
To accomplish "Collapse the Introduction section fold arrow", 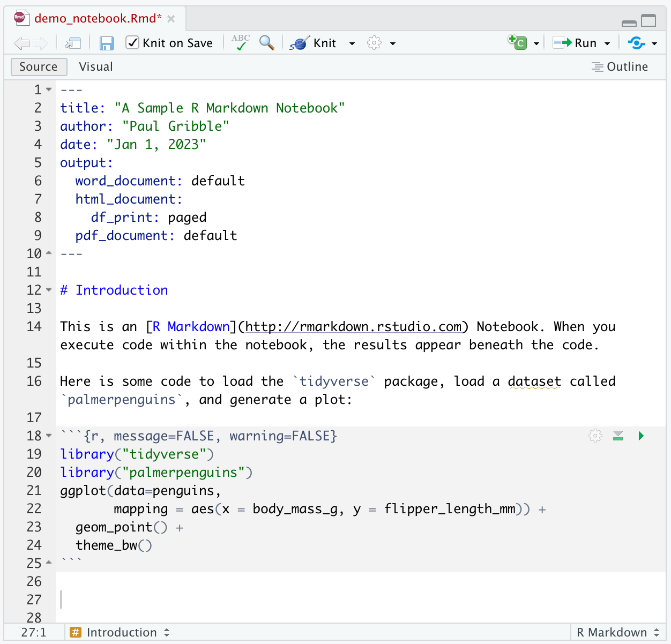I will click(49, 290).
